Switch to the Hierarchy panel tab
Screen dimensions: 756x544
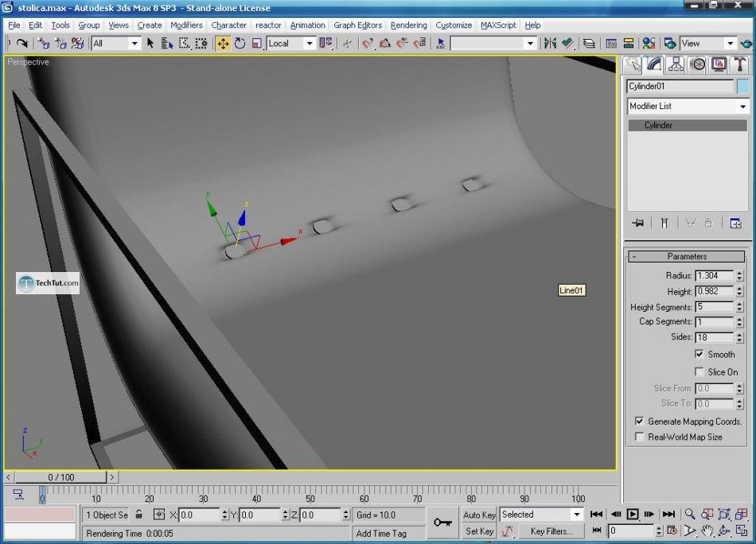(x=676, y=65)
